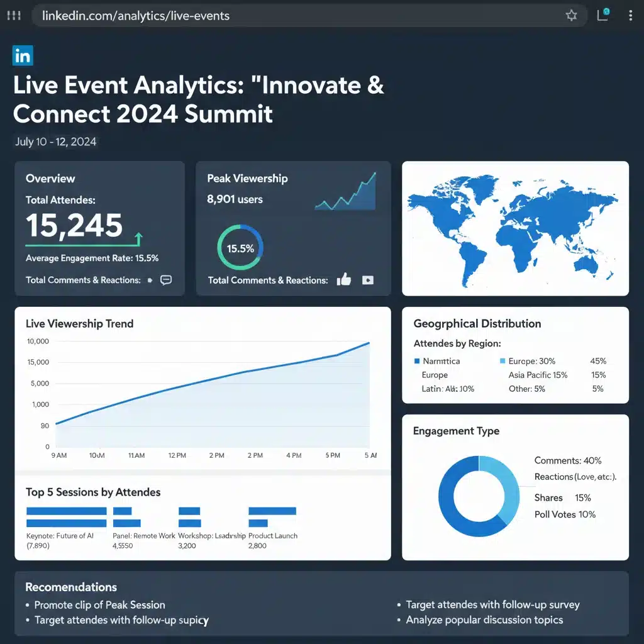Click the Peak Viewership sparkline chart
The image size is (644, 644).
point(345,192)
